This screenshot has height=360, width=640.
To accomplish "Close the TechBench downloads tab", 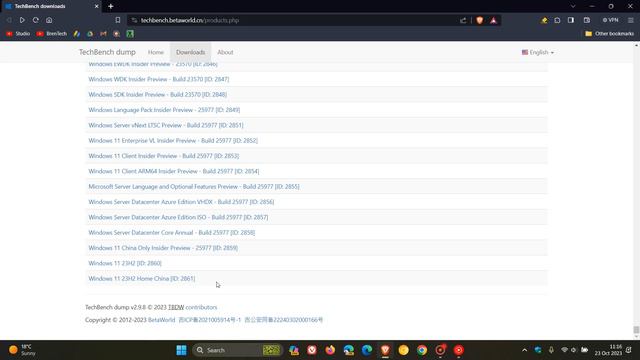I will tap(96, 6).
